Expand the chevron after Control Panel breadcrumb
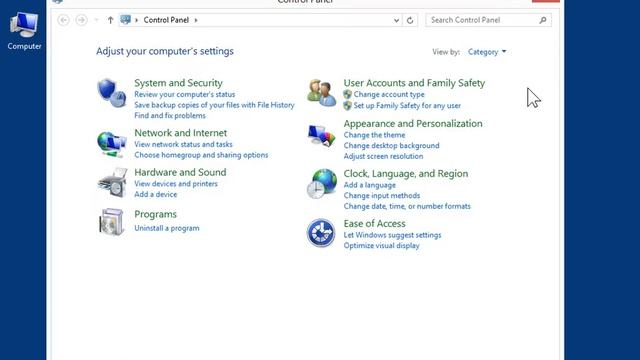This screenshot has width=640, height=360. coord(196,20)
